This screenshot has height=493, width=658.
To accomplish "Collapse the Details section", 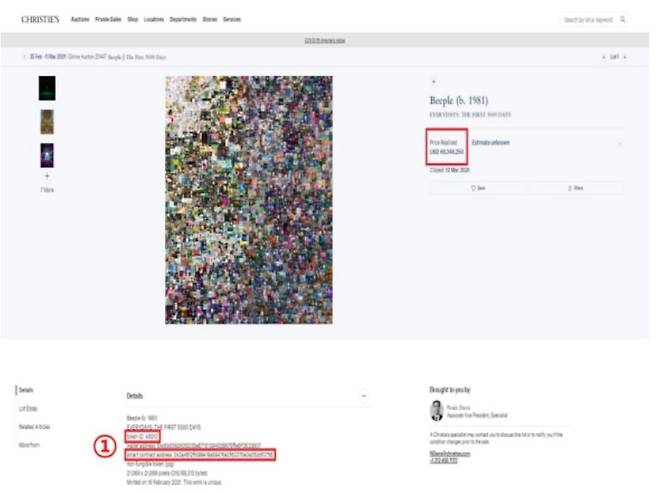I will [363, 396].
